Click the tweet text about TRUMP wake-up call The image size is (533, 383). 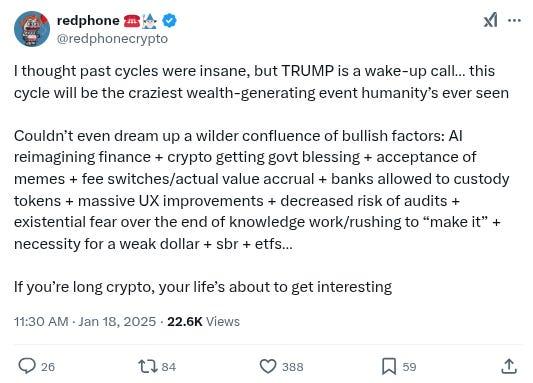pyautogui.click(x=261, y=82)
